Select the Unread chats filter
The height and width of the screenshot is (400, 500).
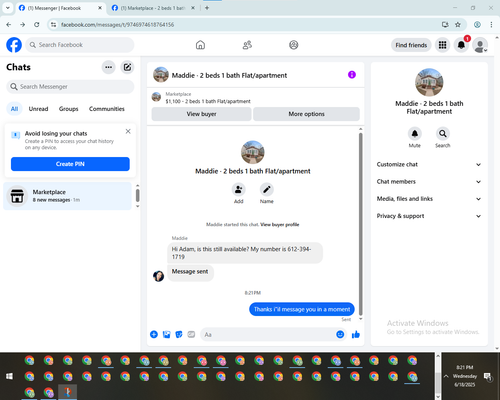coord(38,109)
